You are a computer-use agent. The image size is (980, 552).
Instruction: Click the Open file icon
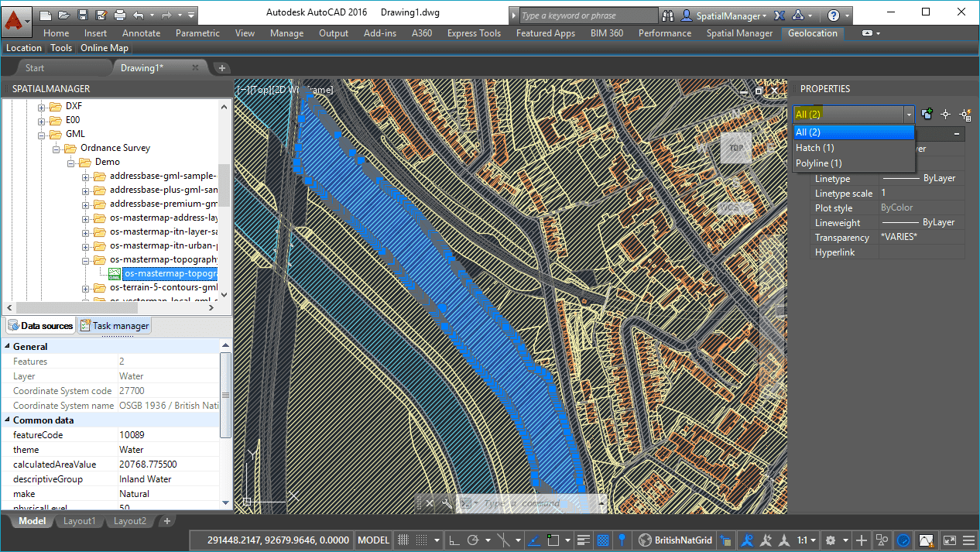pyautogui.click(x=63, y=15)
